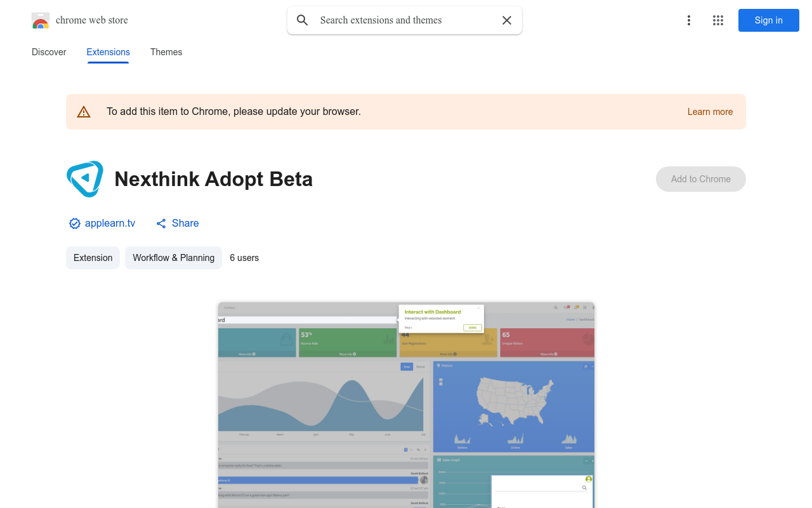
Task: Click the verified badge beside applearn.tv
Action: point(75,224)
